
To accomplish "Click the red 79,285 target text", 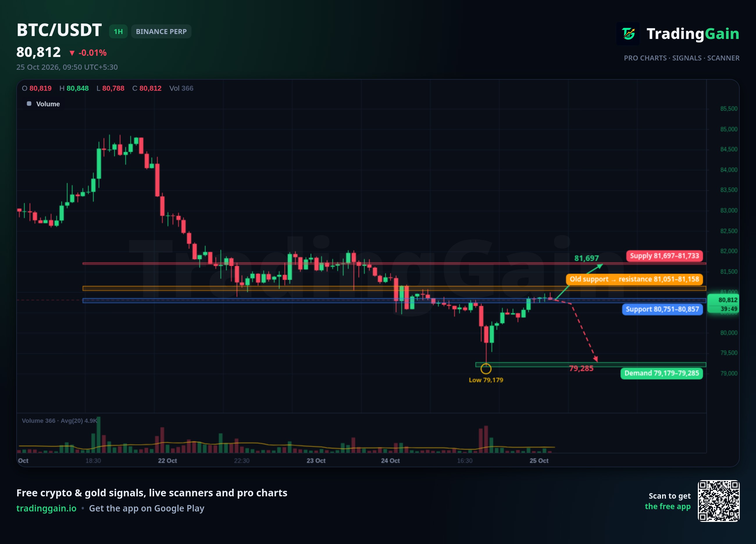I will [581, 368].
